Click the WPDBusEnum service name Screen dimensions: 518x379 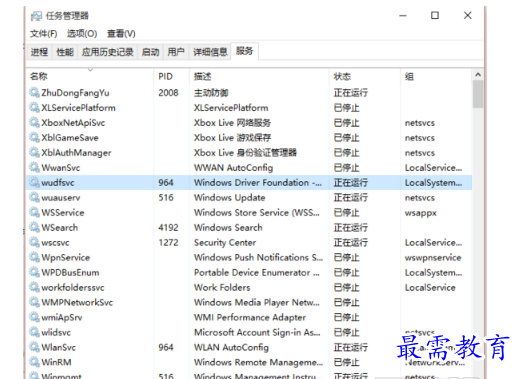coord(70,273)
